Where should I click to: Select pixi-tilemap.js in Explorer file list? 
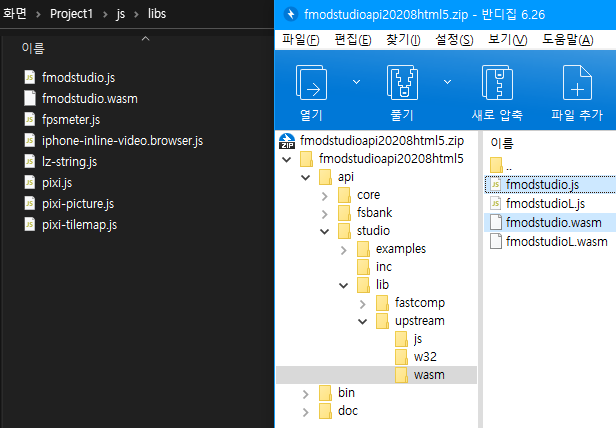coord(79,225)
